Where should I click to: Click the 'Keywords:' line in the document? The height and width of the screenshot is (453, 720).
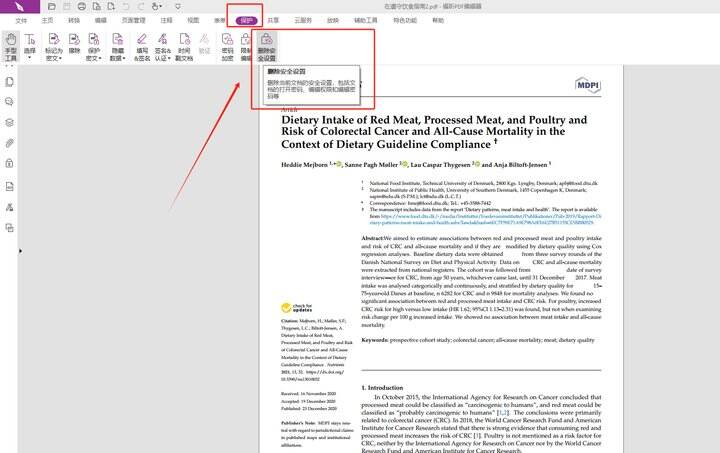tap(478, 340)
